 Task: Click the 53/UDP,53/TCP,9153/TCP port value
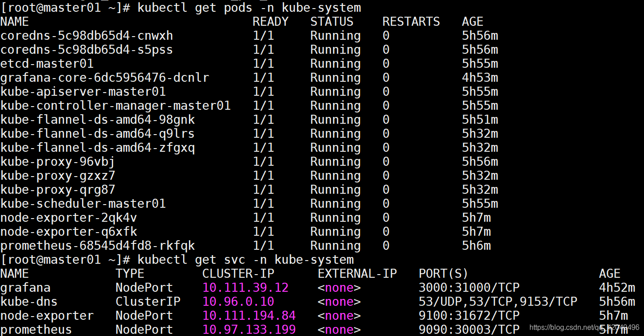pos(498,302)
